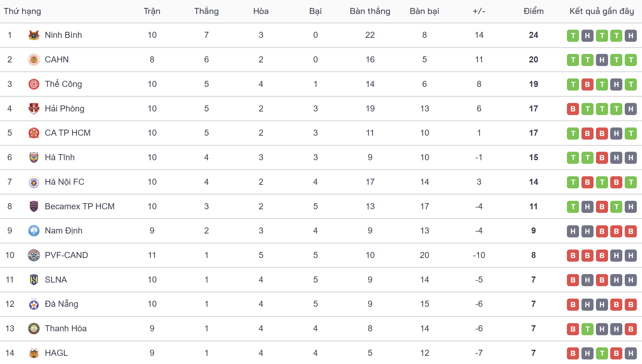
Task: Open the Đà Nẵng team link
Action: pyautogui.click(x=61, y=304)
